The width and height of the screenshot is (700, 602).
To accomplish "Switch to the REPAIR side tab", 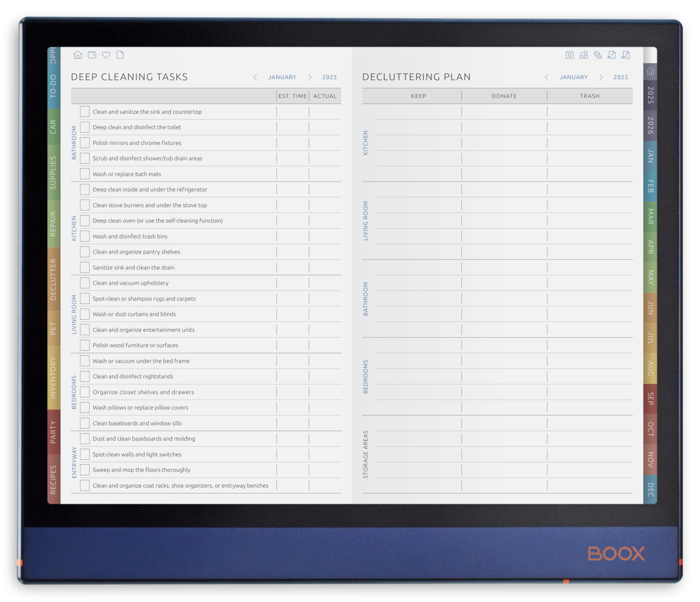I will [x=53, y=224].
